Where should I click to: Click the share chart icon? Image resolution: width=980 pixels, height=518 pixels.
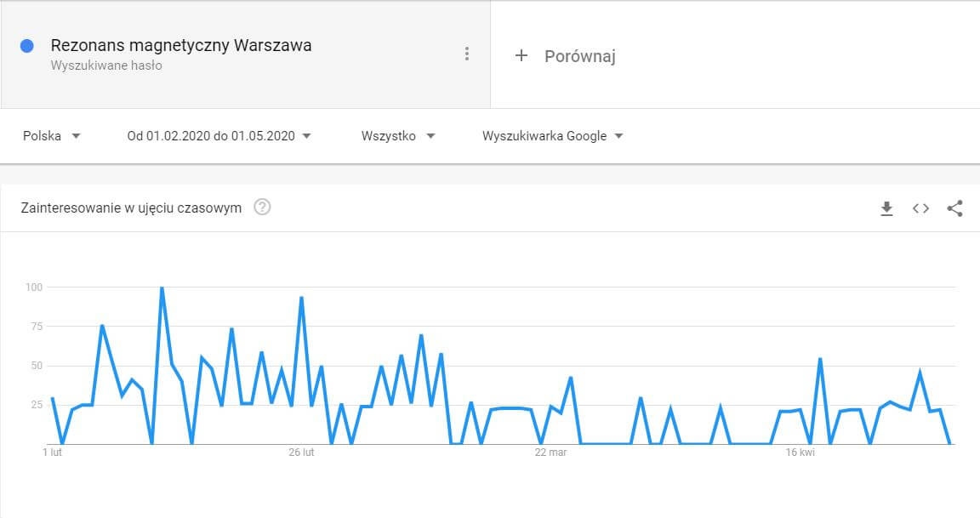click(954, 208)
